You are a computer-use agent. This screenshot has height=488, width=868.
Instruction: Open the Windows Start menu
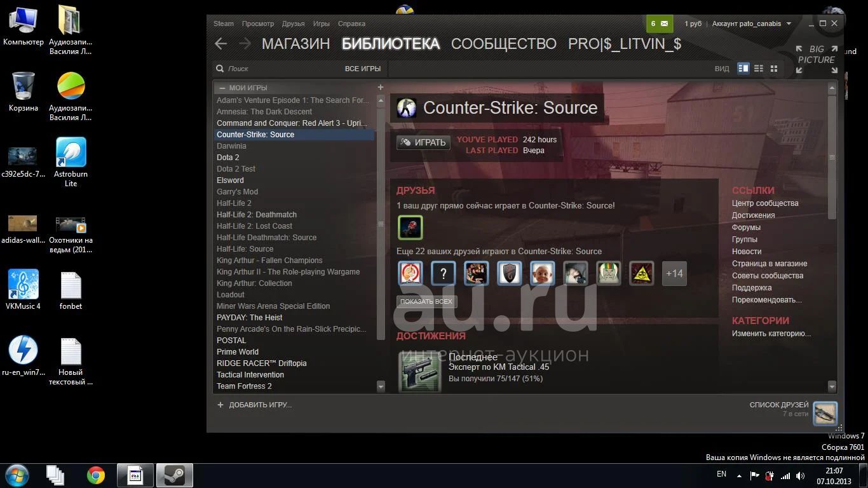click(x=17, y=475)
